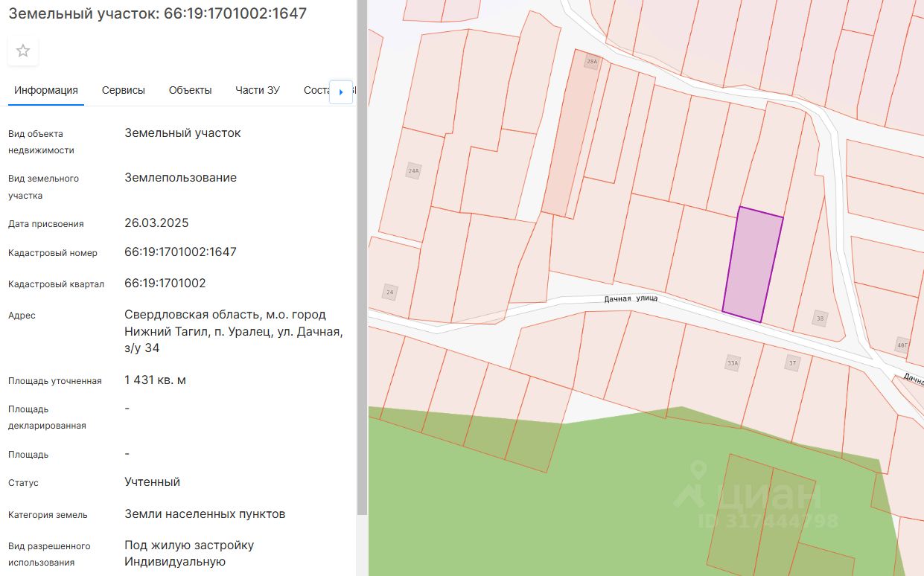Click the Дачная улица street label
Screen dimensions: 924x576
tap(631, 298)
